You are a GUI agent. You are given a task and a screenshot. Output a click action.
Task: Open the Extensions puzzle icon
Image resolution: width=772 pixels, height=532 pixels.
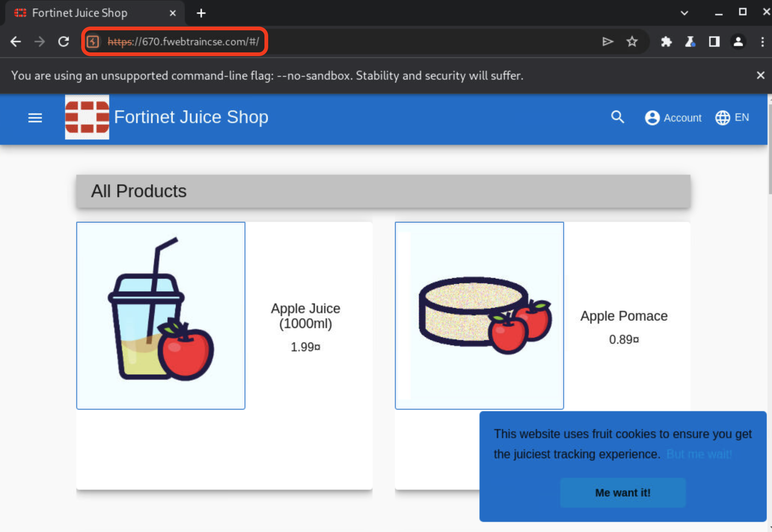pyautogui.click(x=666, y=42)
